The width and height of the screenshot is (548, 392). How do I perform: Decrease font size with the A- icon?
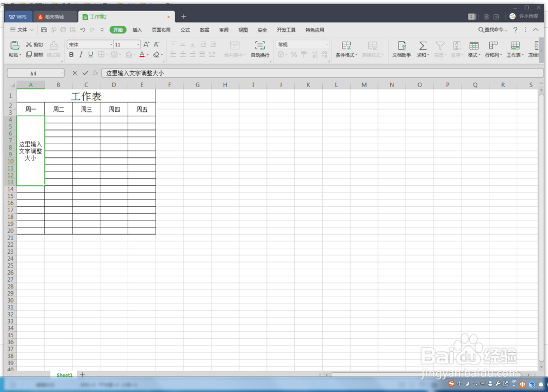pyautogui.click(x=157, y=44)
